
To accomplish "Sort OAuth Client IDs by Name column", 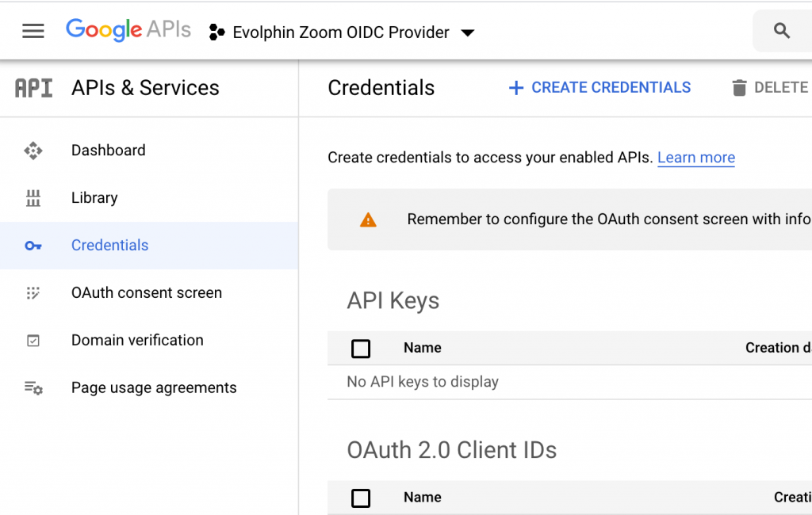I will pos(423,498).
